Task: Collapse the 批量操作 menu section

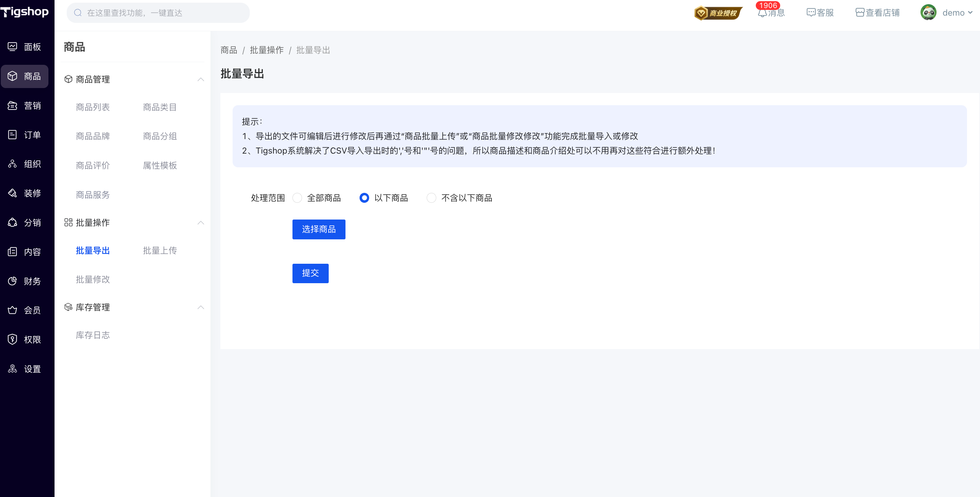Action: (201, 223)
